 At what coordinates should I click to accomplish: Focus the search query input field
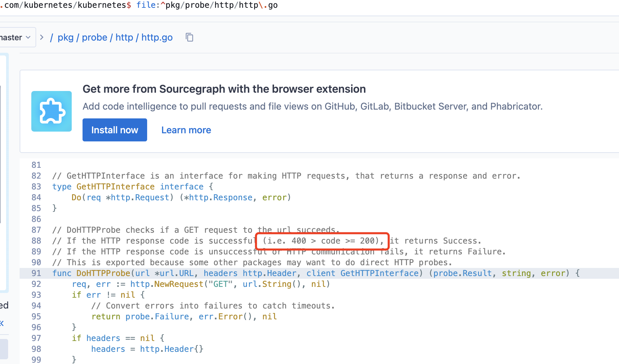coord(309,5)
